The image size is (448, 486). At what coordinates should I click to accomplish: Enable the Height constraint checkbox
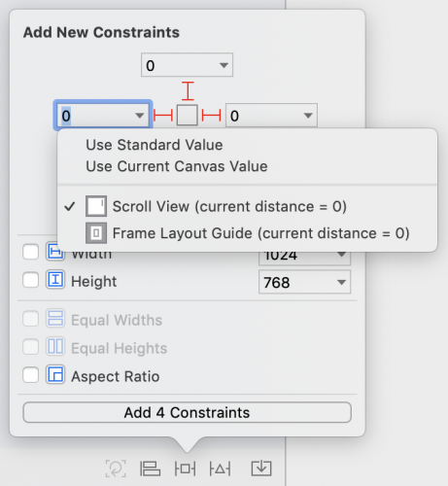click(x=31, y=280)
